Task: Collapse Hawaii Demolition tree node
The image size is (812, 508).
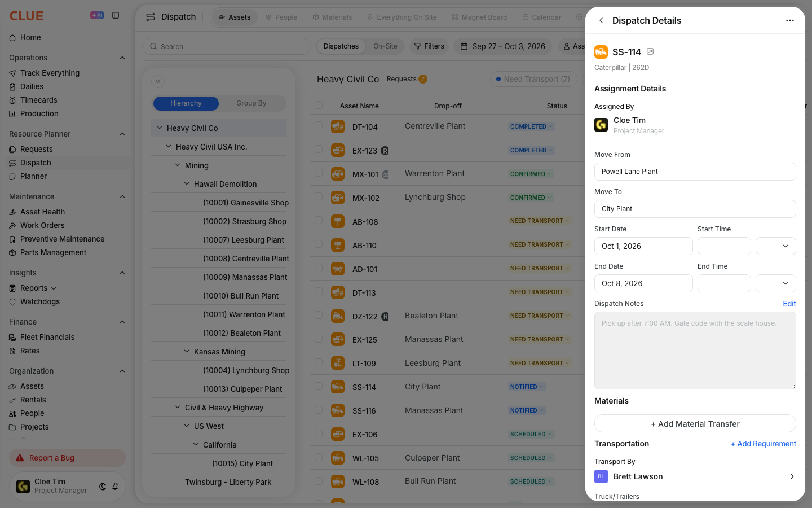Action: pos(187,184)
